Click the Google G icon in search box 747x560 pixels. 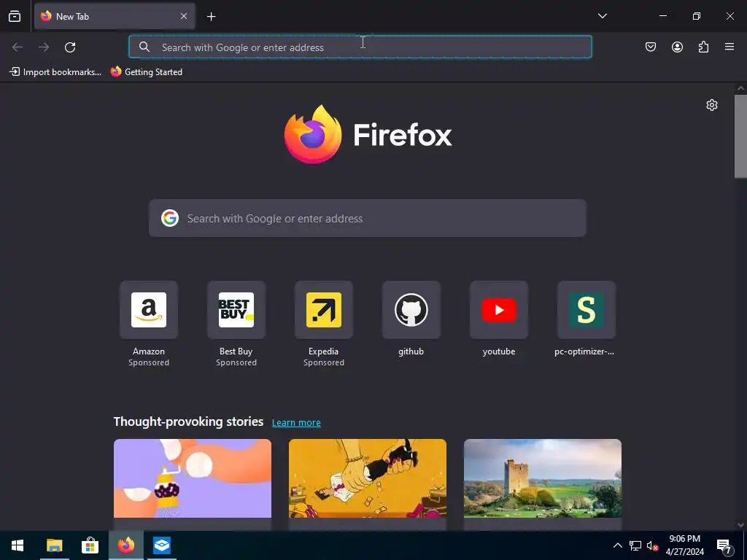click(169, 218)
